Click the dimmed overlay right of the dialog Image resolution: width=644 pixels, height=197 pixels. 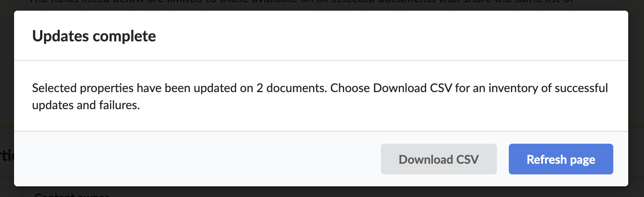(636, 98)
